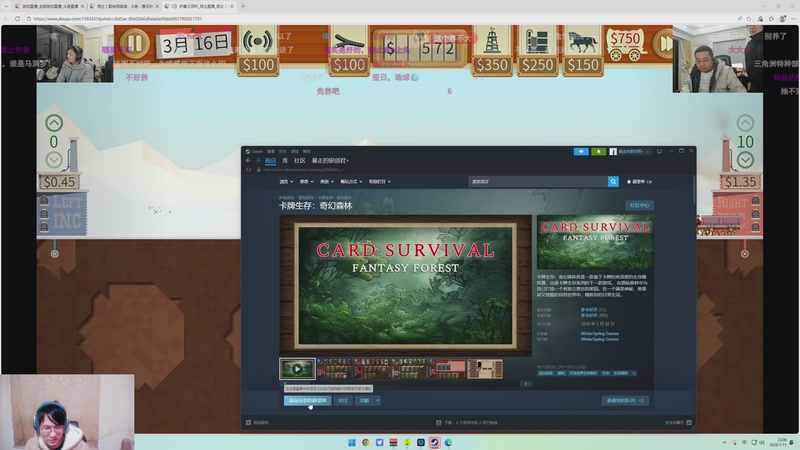Click the 关注 follow button

coord(343,401)
